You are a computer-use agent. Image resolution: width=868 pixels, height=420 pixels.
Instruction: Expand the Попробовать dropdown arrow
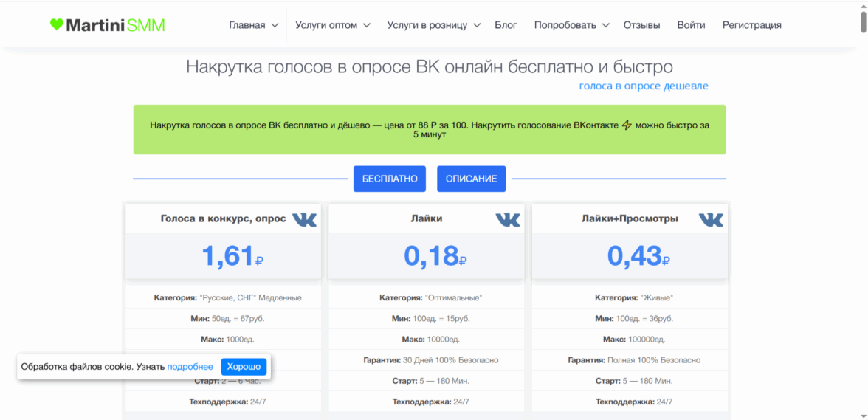click(605, 25)
